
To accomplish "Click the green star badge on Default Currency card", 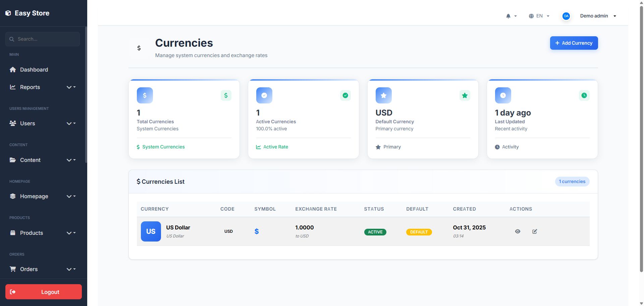I will click(x=465, y=95).
